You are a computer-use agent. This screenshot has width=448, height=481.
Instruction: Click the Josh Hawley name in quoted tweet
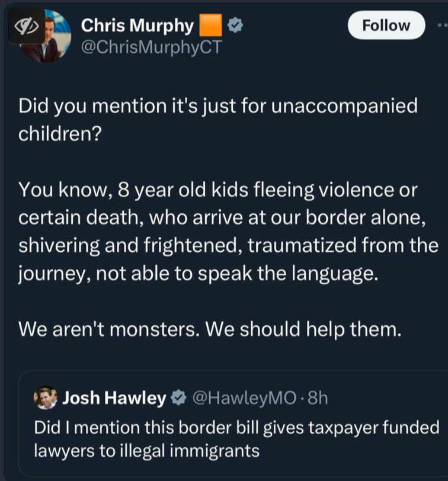click(x=114, y=398)
